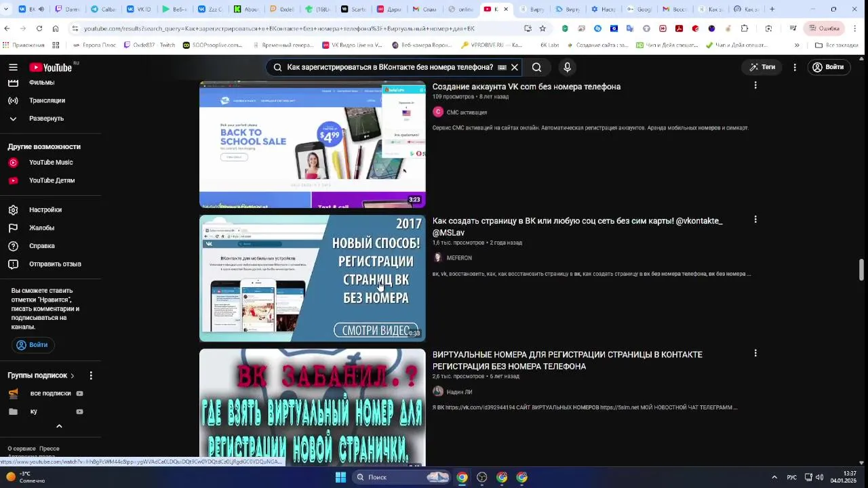Image resolution: width=868 pixels, height=488 pixels.
Task: Open the Windows Start button
Action: [340, 477]
